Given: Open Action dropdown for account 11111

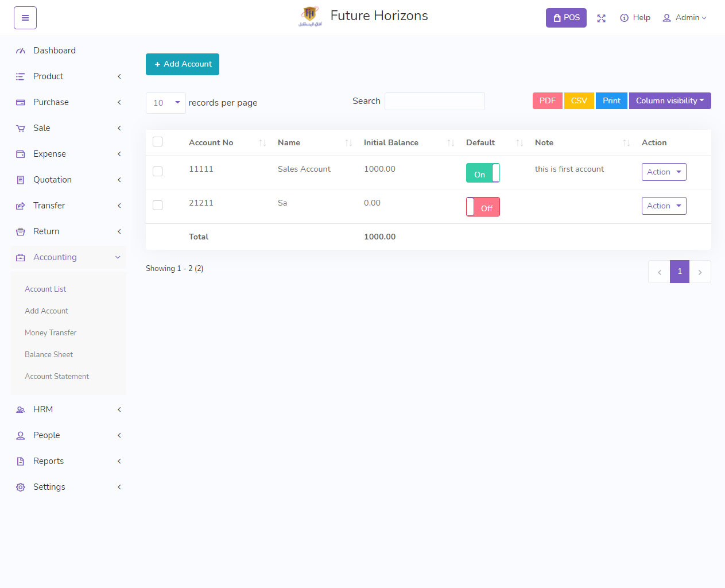Looking at the screenshot, I should coord(664,172).
